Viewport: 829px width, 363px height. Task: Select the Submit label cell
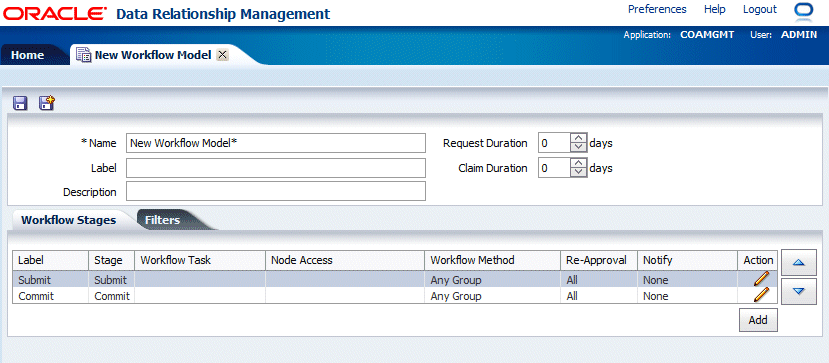pos(50,280)
